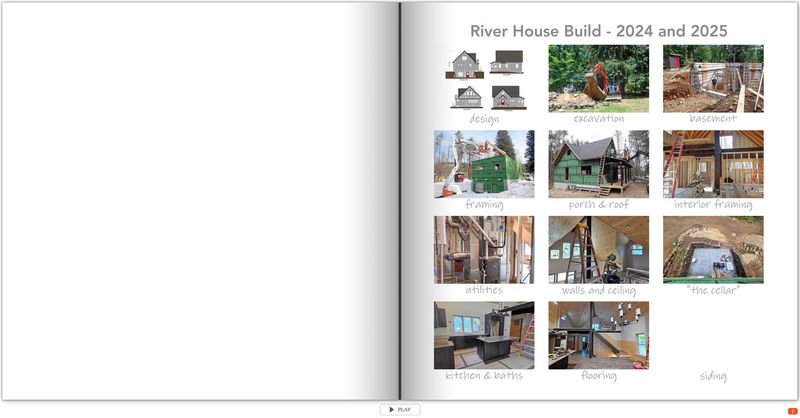800x418 pixels.
Task: Select the utilities photo with the pipes
Action: coord(484,250)
